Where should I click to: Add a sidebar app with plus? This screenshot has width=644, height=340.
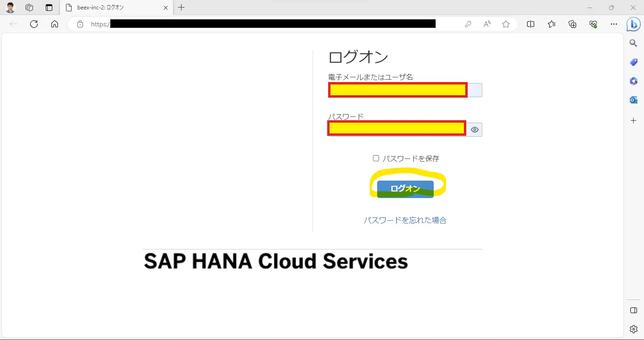[634, 121]
